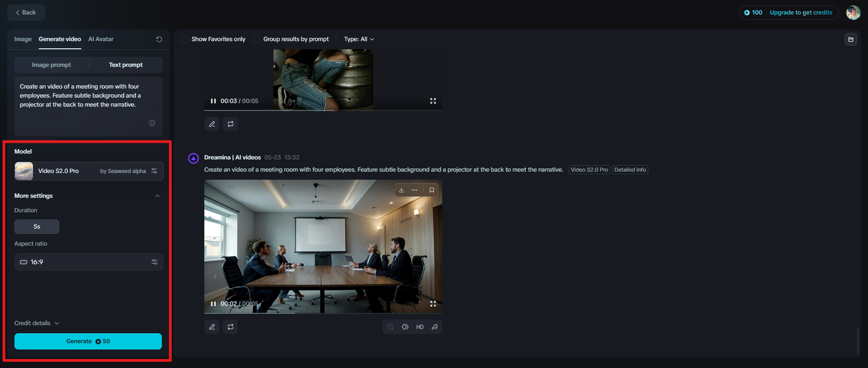Click the upper video progress bar
The height and width of the screenshot is (368, 868).
[x=323, y=110]
